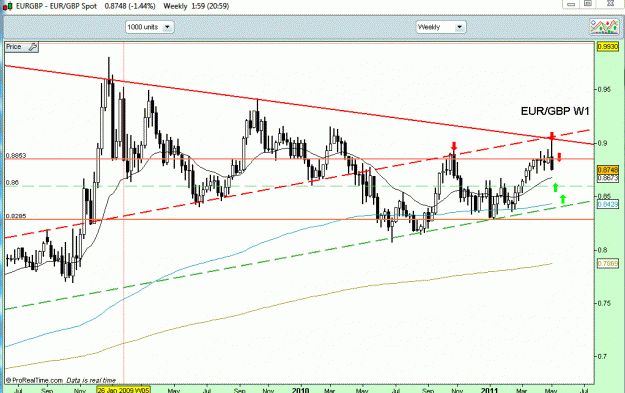The width and height of the screenshot is (625, 393).
Task: Click the 0.86 dashed level label
Action: tap(12, 183)
